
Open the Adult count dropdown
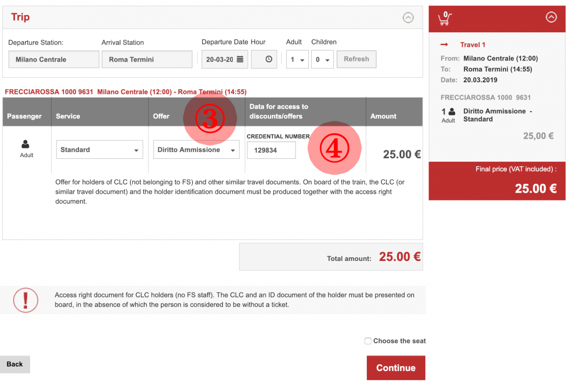297,59
